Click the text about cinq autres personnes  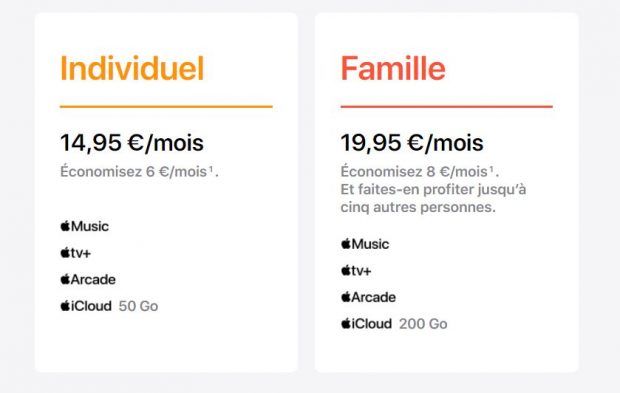click(433, 198)
